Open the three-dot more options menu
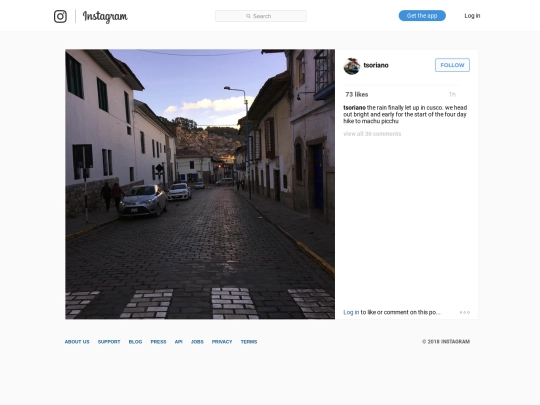 tap(464, 312)
